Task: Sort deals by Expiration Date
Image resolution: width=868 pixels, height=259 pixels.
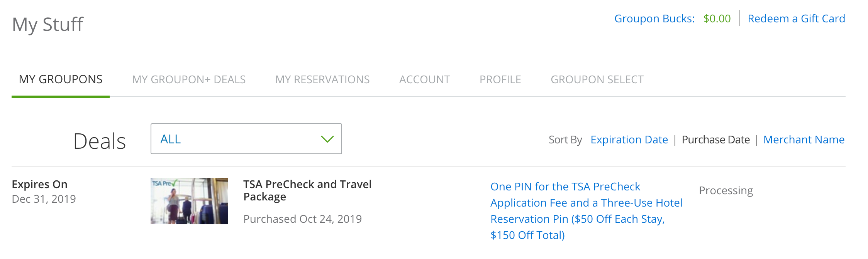Action: 629,140
